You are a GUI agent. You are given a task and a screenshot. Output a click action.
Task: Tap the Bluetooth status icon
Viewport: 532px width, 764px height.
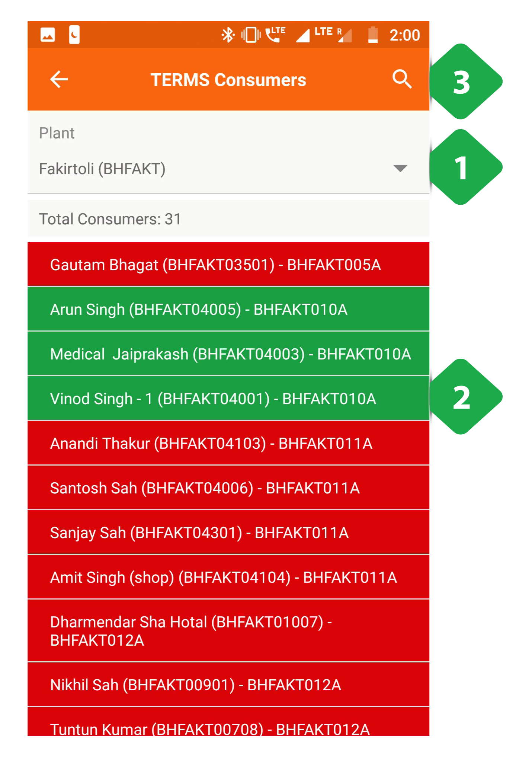(228, 35)
